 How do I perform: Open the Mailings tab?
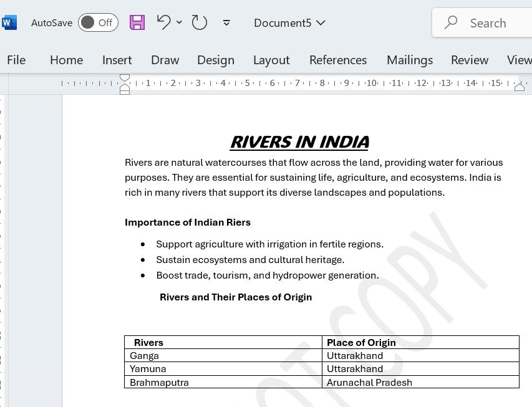click(410, 60)
